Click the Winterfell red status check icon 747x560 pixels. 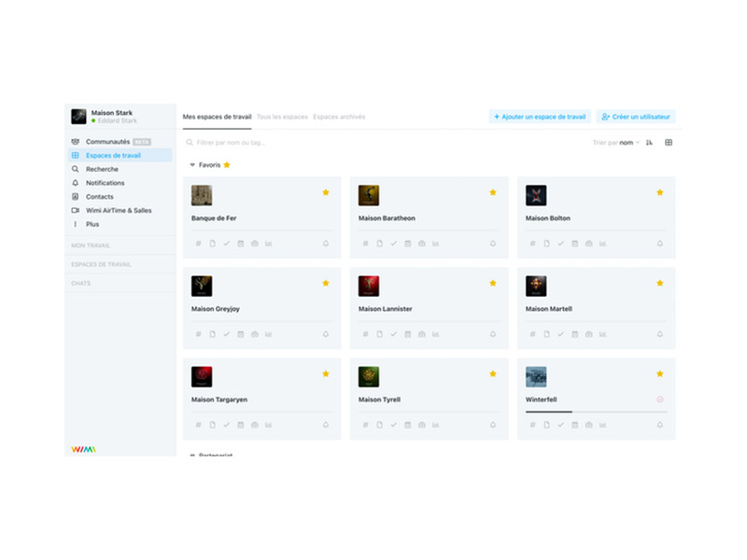[x=660, y=399]
